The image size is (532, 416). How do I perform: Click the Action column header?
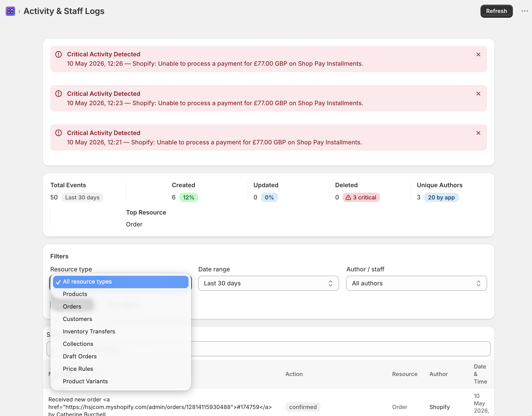coord(294,374)
